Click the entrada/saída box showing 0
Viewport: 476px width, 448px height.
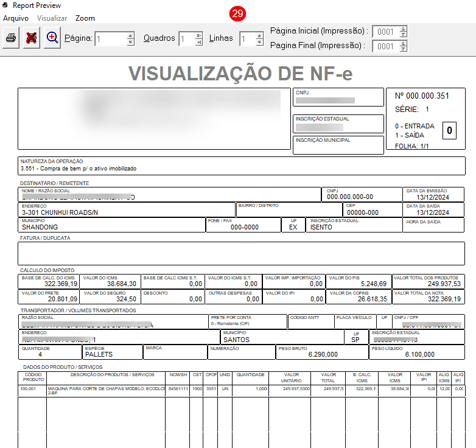click(x=449, y=130)
